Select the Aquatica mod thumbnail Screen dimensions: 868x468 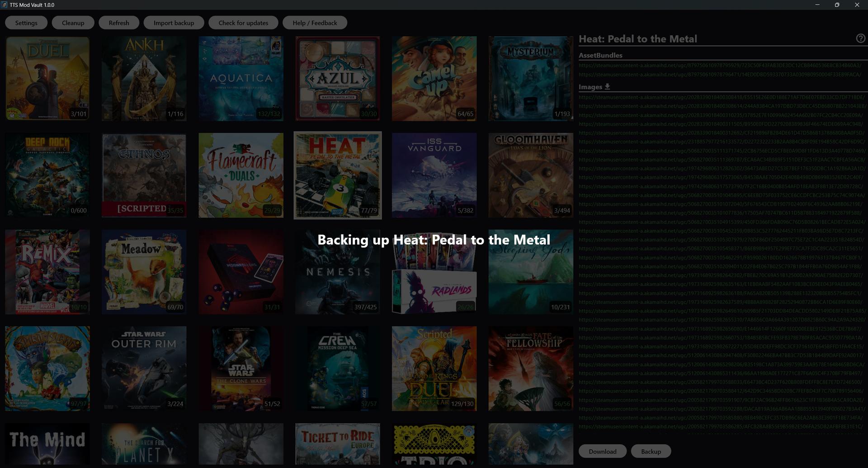(x=241, y=78)
